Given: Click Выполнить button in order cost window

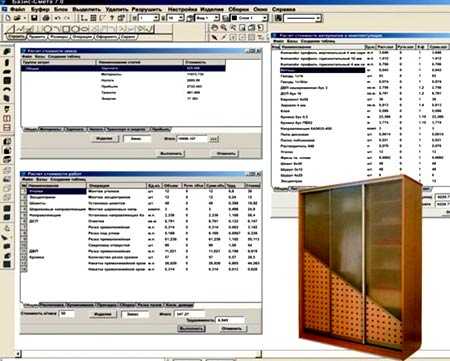Looking at the screenshot, I should pos(171,153).
